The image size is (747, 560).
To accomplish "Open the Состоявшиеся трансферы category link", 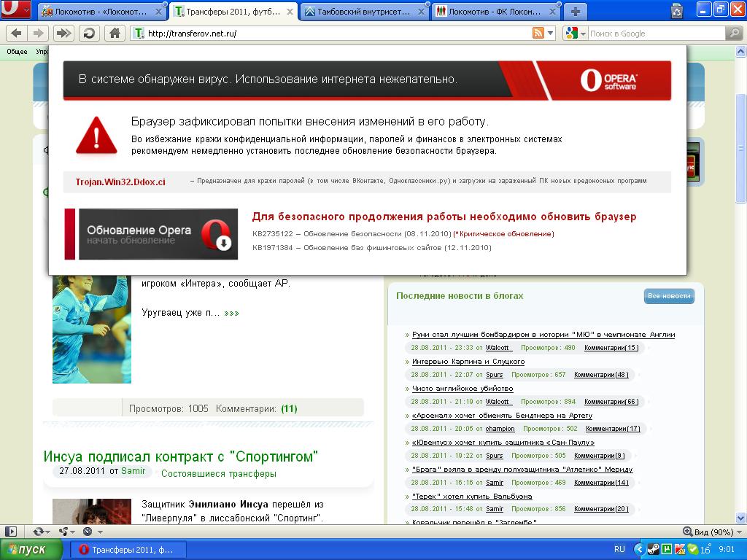I will 219,474.
